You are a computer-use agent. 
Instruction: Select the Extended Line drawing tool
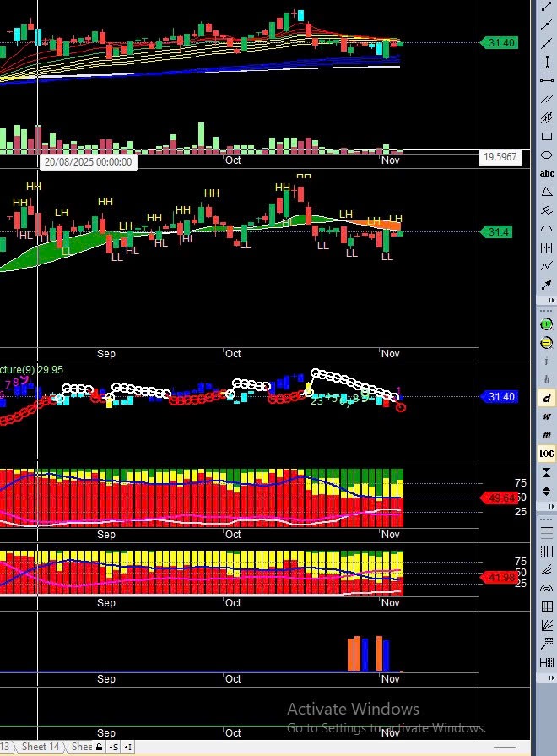[546, 43]
